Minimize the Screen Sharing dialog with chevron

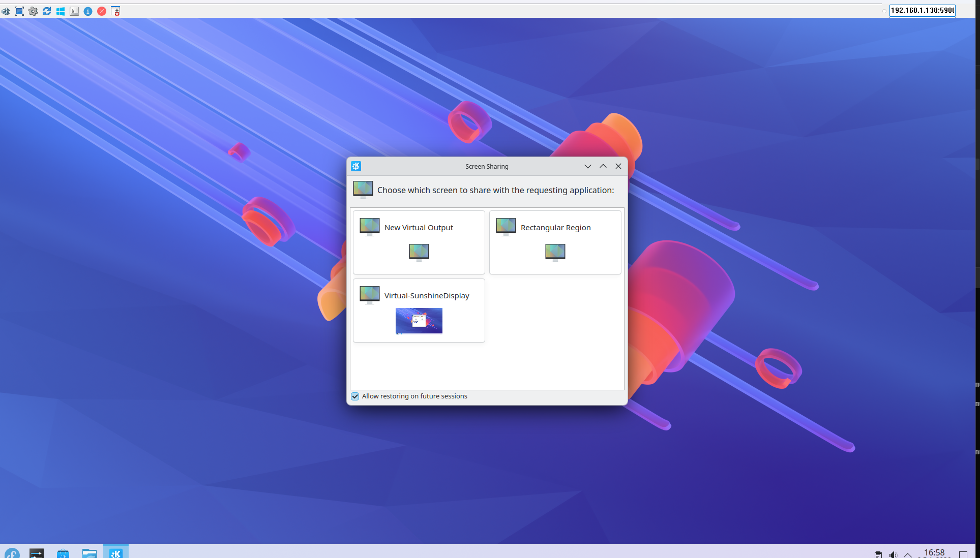pos(588,166)
